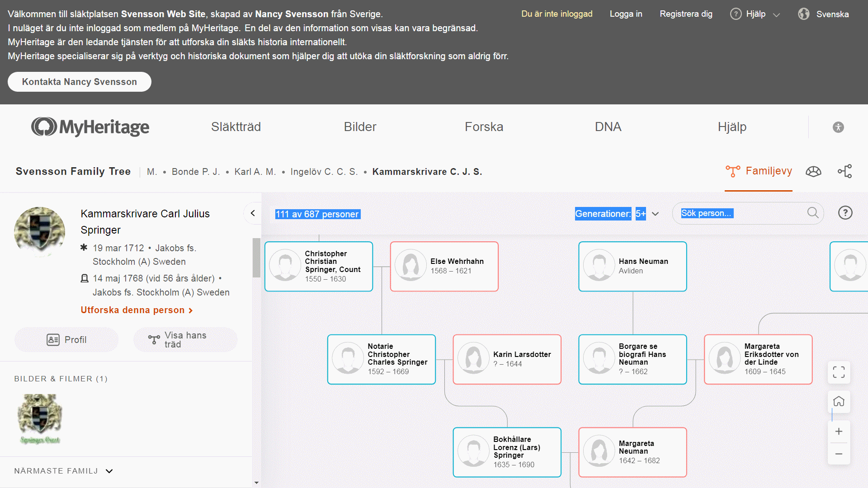Click Bonde P. J. breadcrumb
Screen dimensions: 868x488
click(x=196, y=172)
